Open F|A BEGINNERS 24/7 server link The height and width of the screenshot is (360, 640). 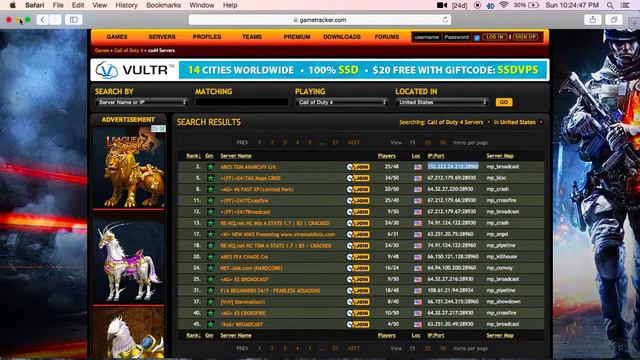click(x=270, y=291)
